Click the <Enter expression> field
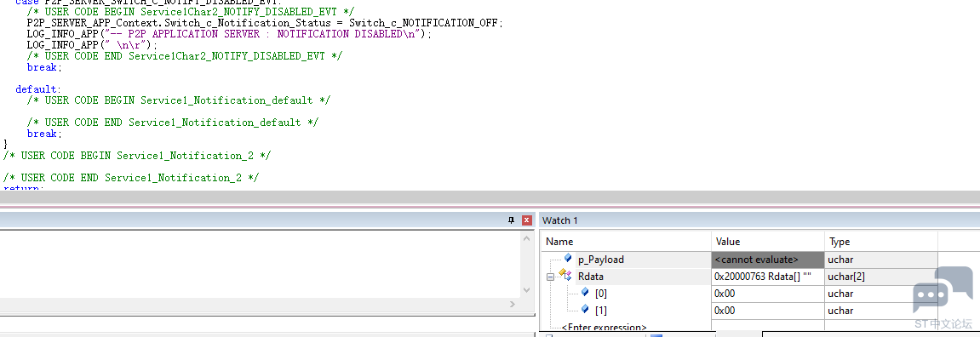 click(x=604, y=327)
